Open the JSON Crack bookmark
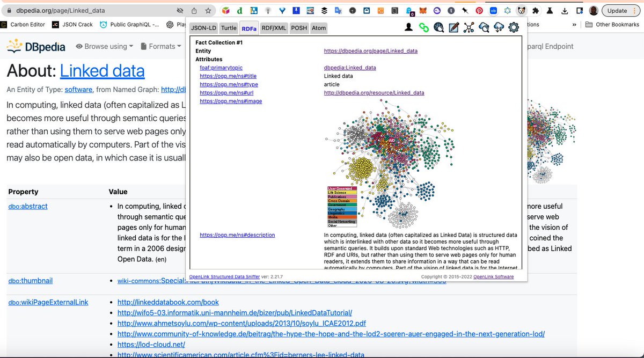 point(72,24)
